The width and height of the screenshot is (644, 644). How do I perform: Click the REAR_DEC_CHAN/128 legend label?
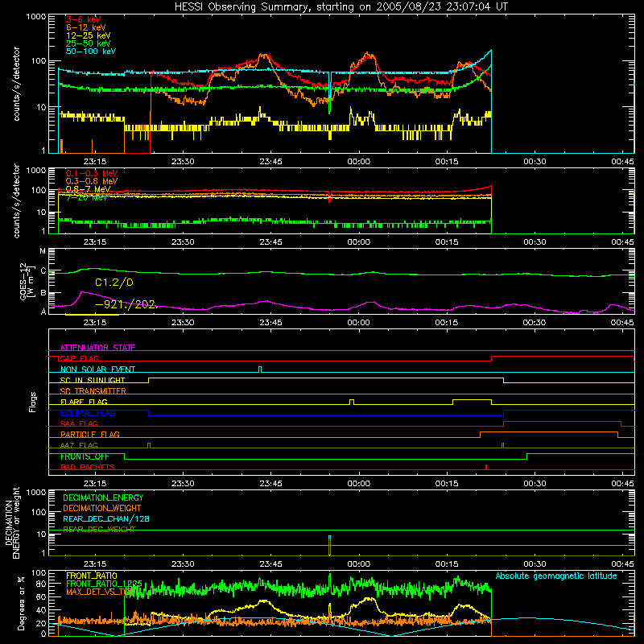106,519
